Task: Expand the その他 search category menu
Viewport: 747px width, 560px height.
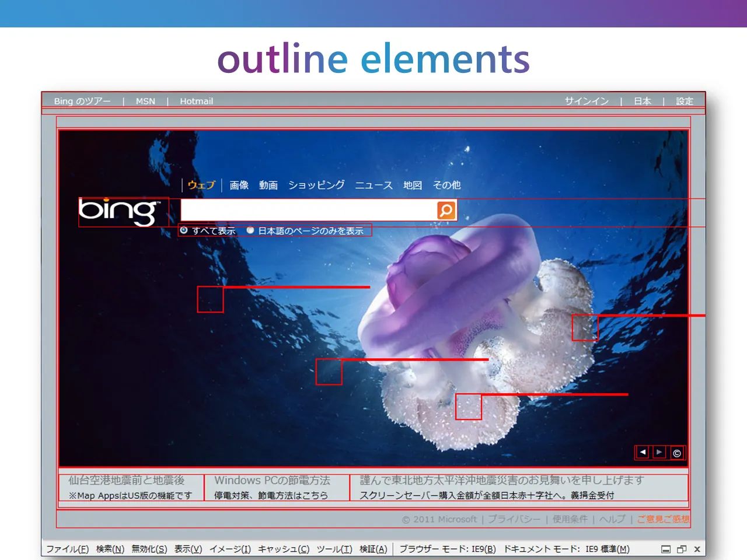Action: [446, 185]
